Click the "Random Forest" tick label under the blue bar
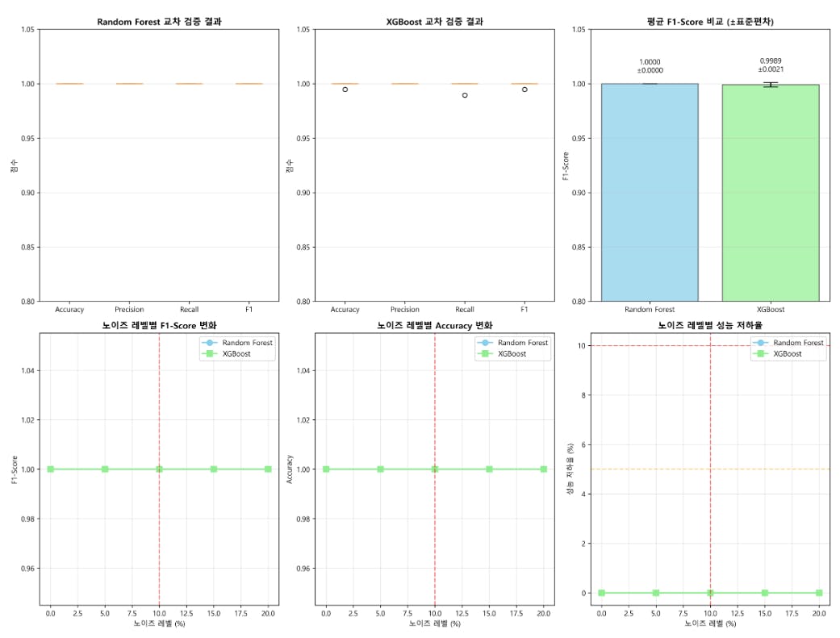Viewport: 840px width, 638px height. coord(650,309)
